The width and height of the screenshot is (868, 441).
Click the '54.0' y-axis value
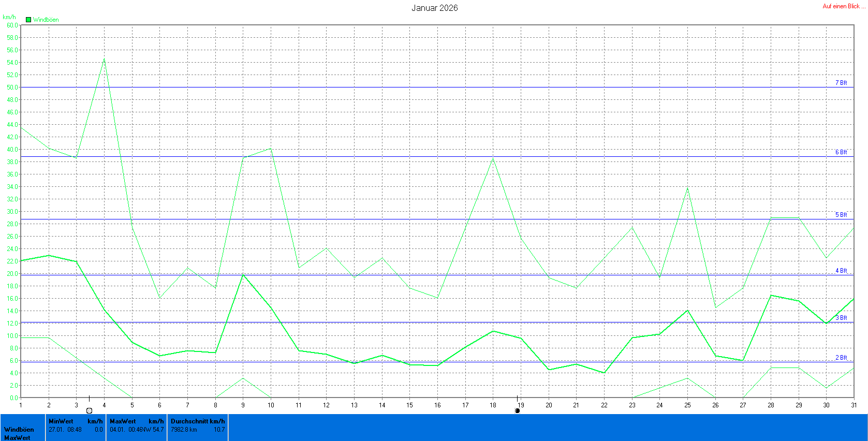click(x=12, y=63)
